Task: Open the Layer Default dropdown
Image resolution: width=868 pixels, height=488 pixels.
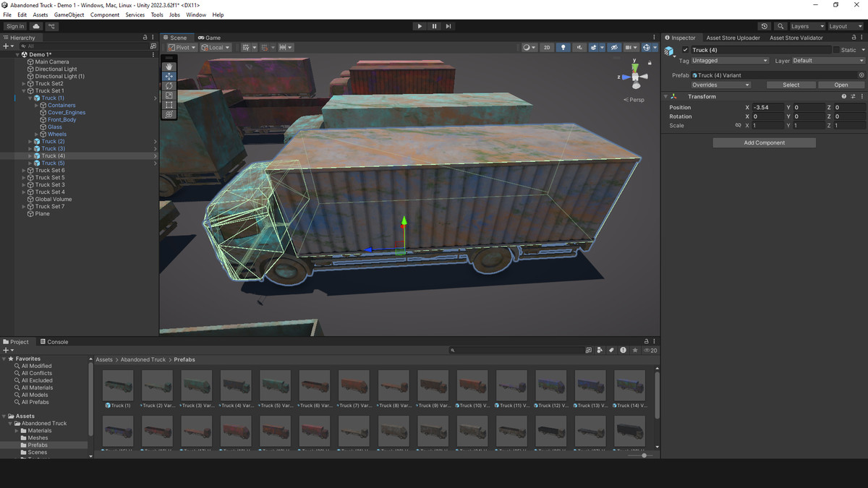Action: coord(828,61)
